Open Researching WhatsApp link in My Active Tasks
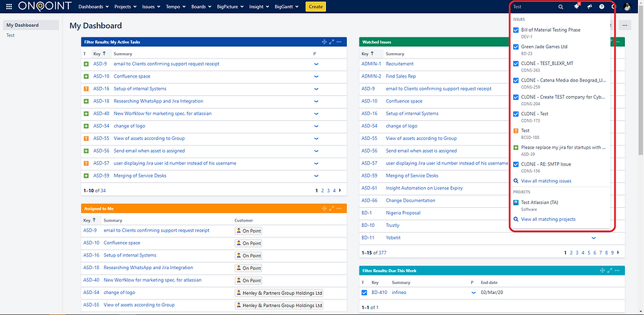644x315 pixels. (x=158, y=101)
